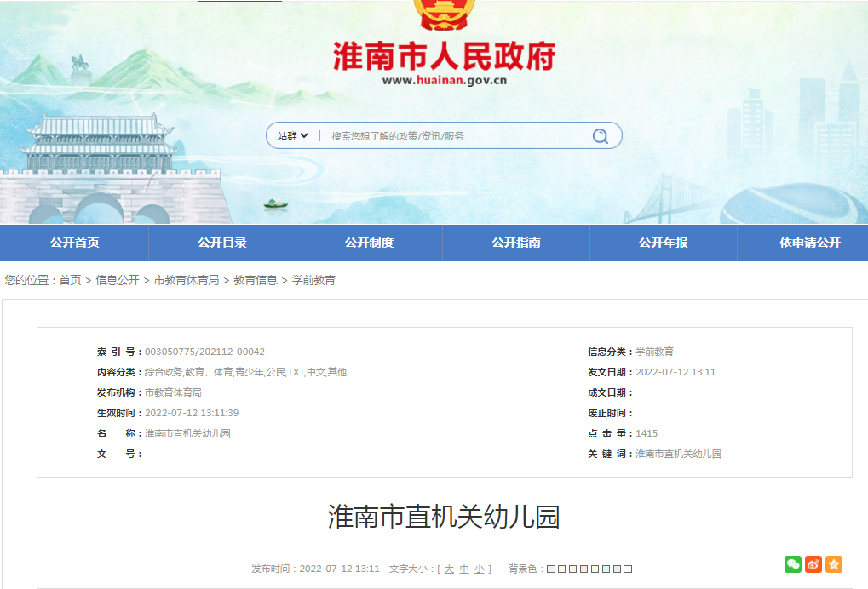
Task: Open the 依申请公开 navigation item
Action: (x=809, y=243)
